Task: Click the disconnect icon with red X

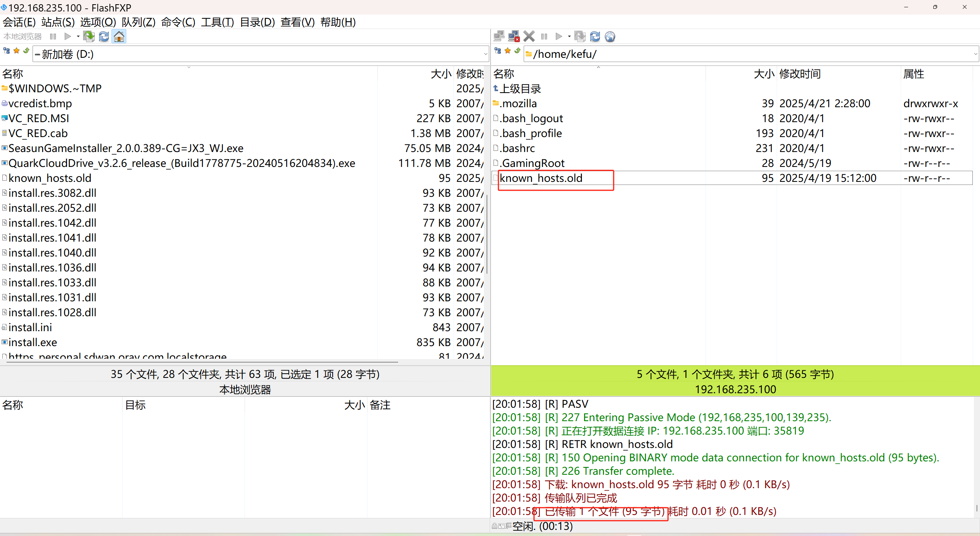Action: click(x=514, y=37)
